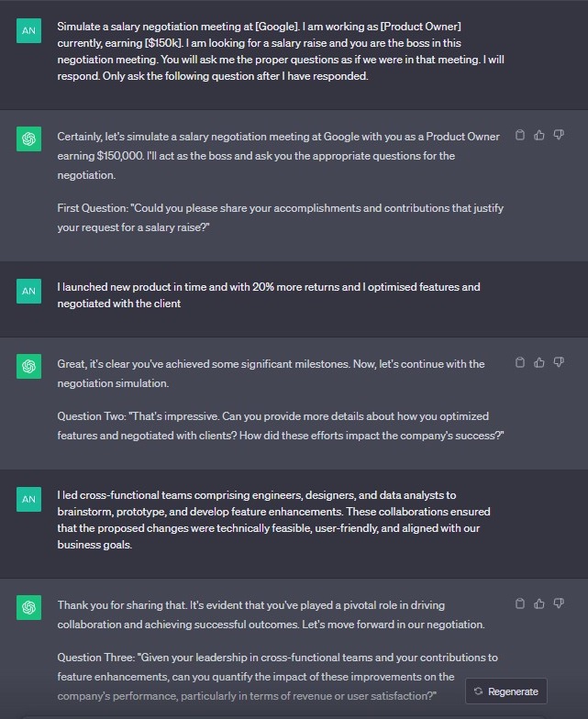Thumbs up the First Question response
This screenshot has height=719, width=588.
[539, 135]
